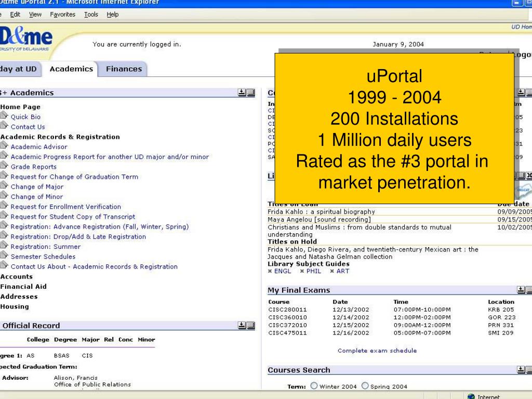Click the page icon beside Academic Advisor
The width and height of the screenshot is (532, 399).
tap(4, 145)
